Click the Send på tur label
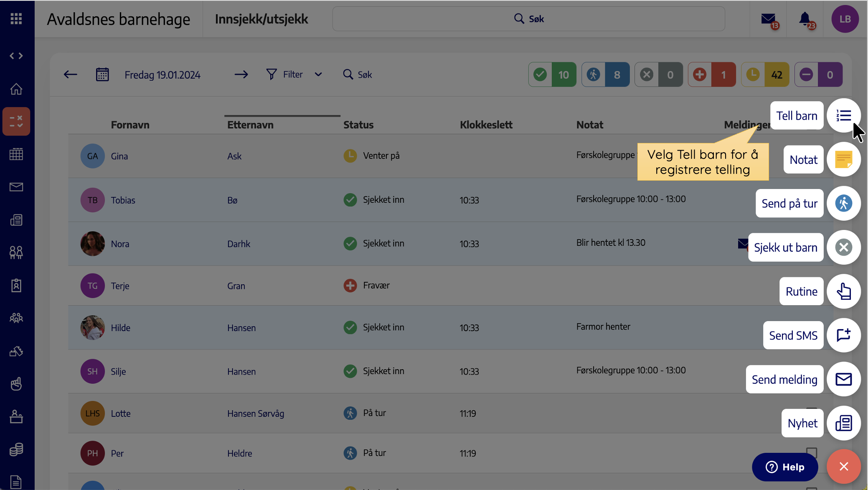 pyautogui.click(x=789, y=204)
